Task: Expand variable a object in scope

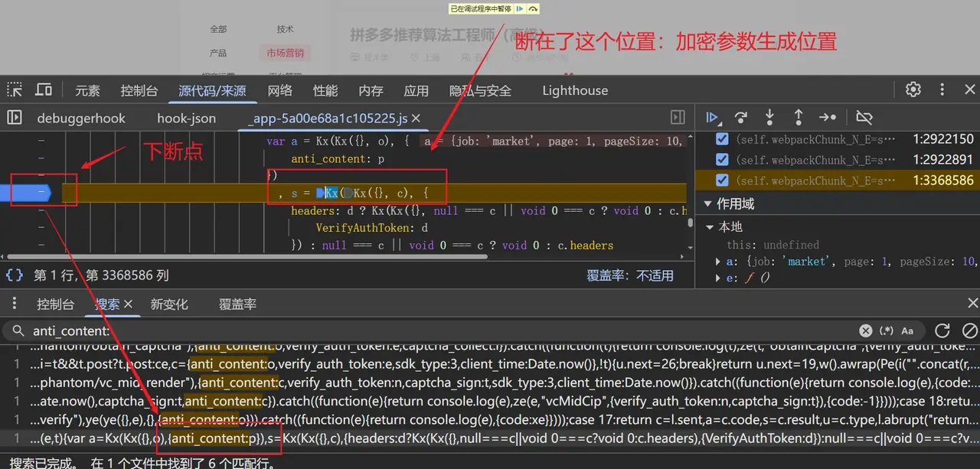Action: 717,262
